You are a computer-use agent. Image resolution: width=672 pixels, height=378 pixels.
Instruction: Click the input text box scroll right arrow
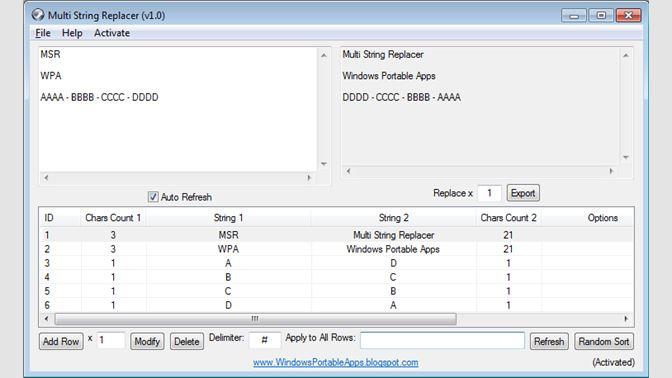pos(309,177)
